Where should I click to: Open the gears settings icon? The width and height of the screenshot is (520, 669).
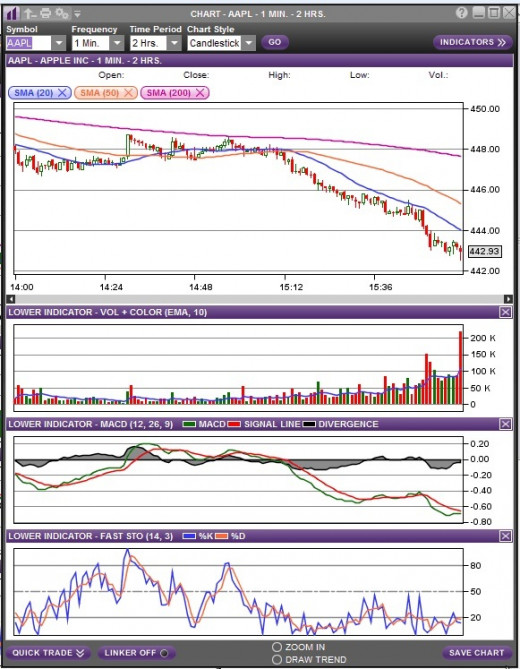pyautogui.click(x=62, y=14)
